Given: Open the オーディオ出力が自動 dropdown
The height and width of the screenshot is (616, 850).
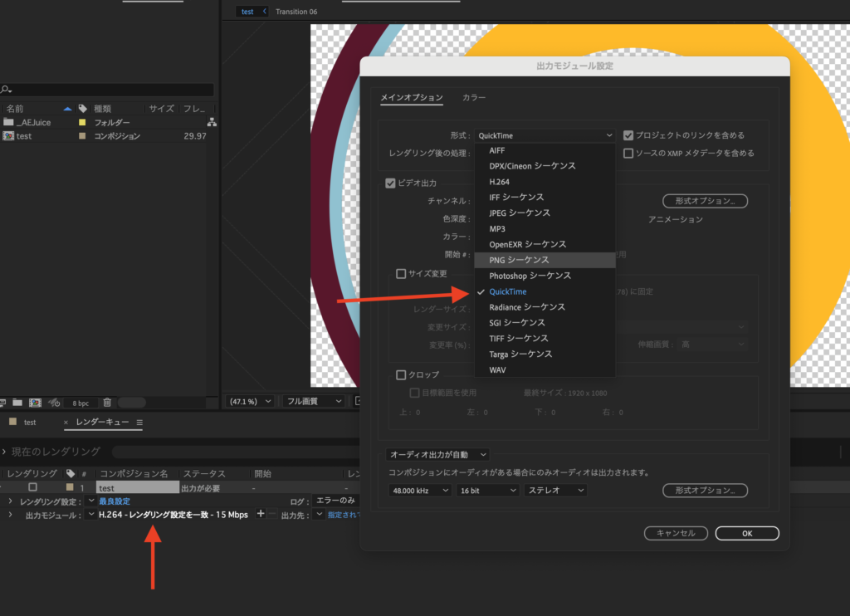Looking at the screenshot, I should [438, 455].
